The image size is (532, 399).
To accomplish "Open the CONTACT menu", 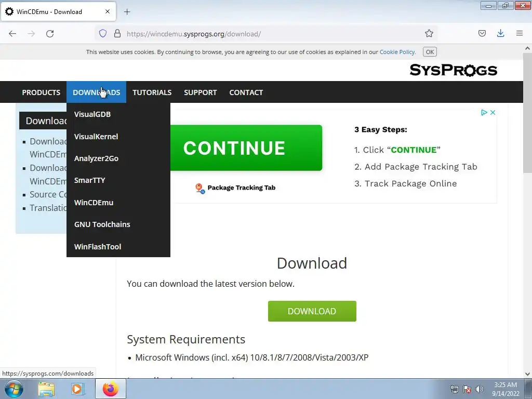I will (x=246, y=92).
